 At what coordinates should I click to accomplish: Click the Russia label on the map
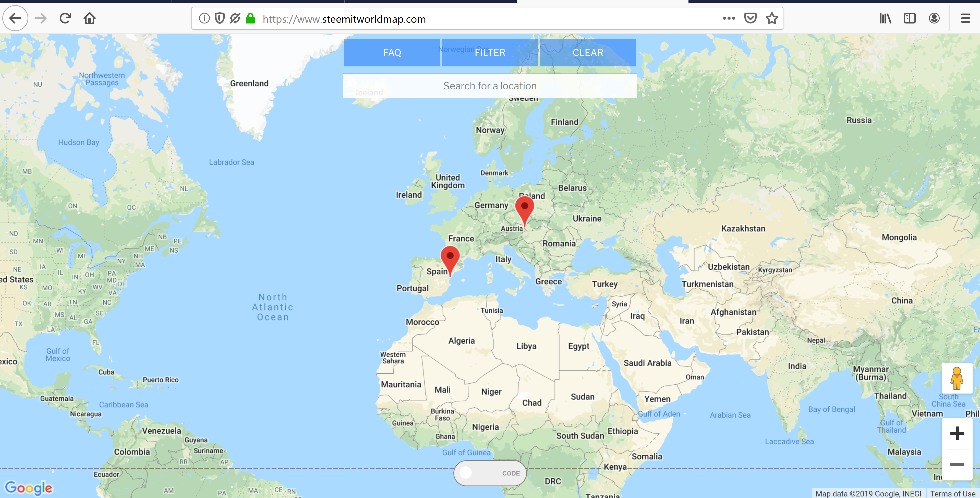pyautogui.click(x=859, y=120)
